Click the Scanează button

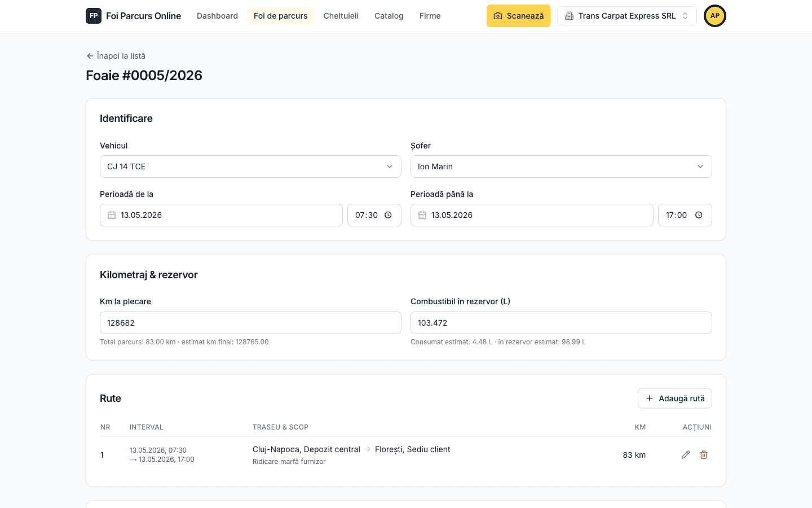coord(519,16)
